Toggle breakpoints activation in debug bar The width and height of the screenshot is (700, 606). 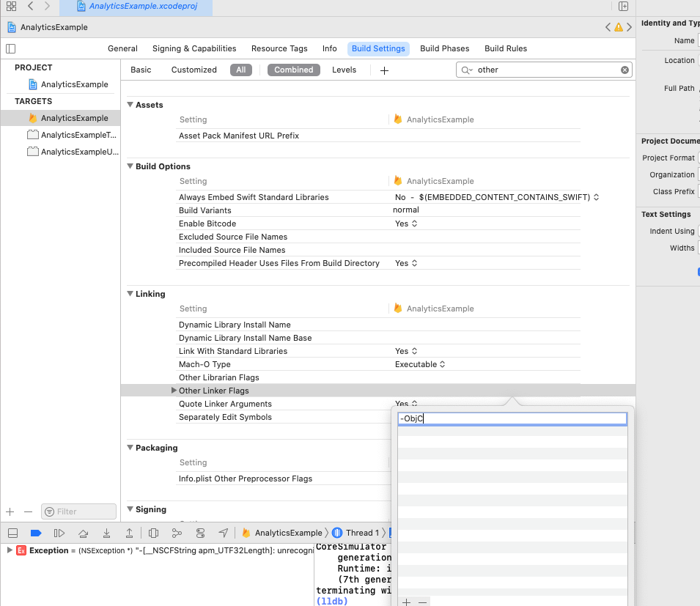click(36, 533)
